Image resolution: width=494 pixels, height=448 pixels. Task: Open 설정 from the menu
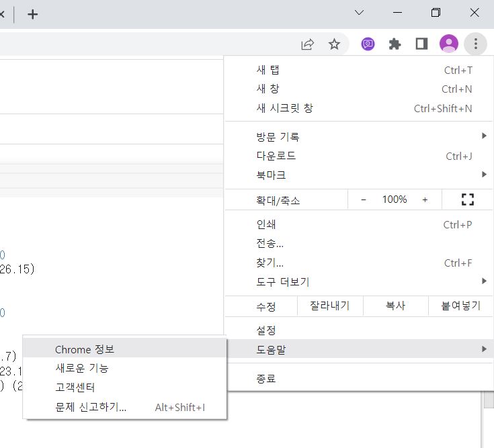tap(359, 330)
